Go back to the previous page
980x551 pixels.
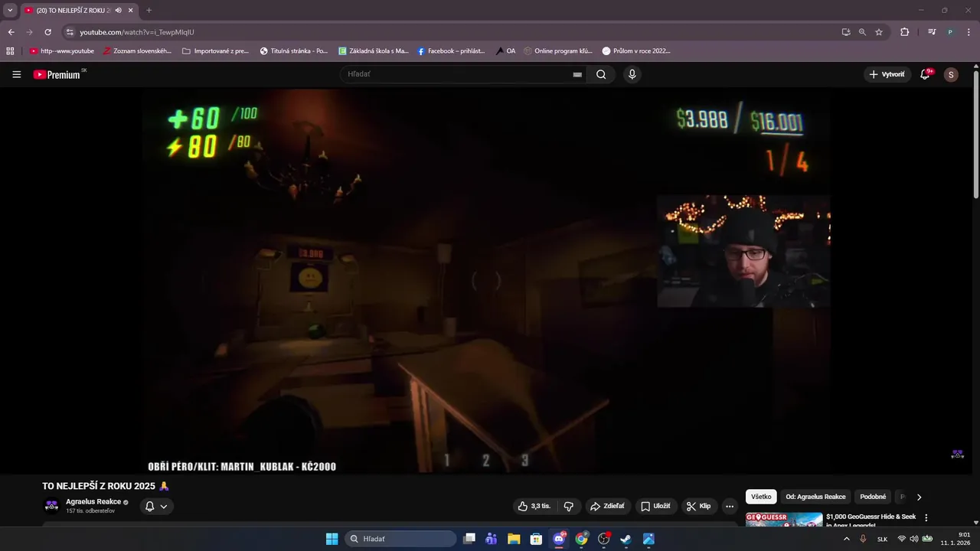(x=11, y=32)
